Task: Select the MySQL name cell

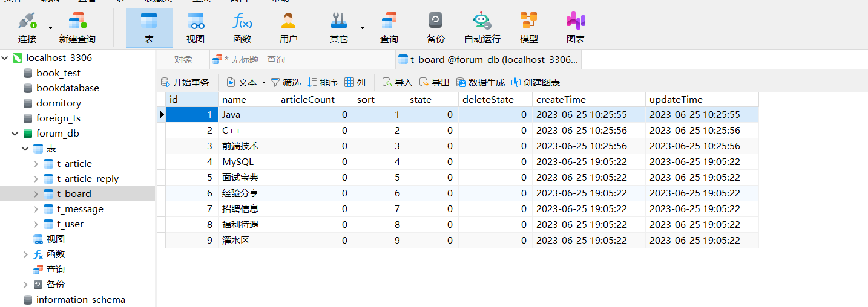Action: tap(248, 161)
